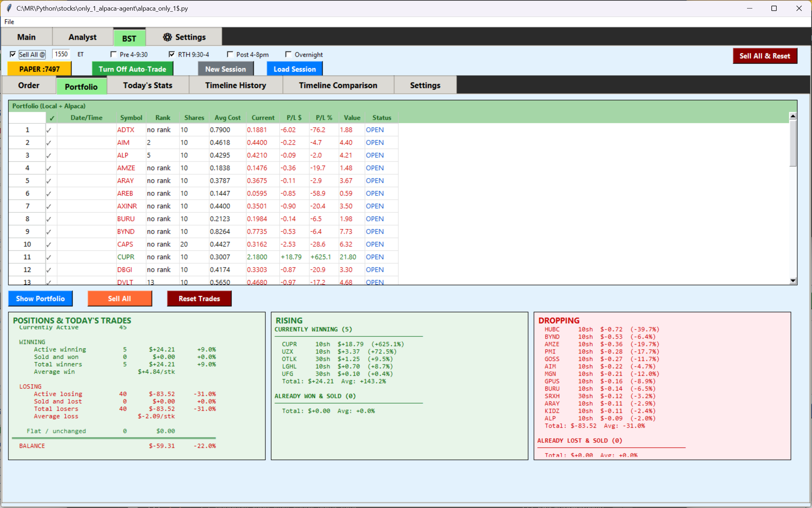Click Load Session button
The image size is (812, 508).
(x=295, y=69)
